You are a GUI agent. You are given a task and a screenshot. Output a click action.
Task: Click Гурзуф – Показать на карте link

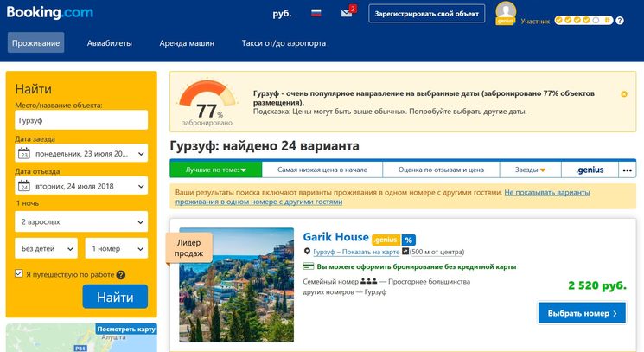[x=356, y=252]
